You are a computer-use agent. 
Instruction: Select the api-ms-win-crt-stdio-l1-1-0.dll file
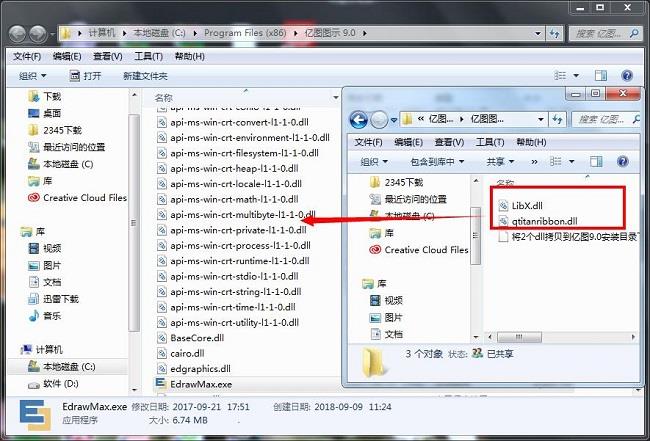point(228,276)
